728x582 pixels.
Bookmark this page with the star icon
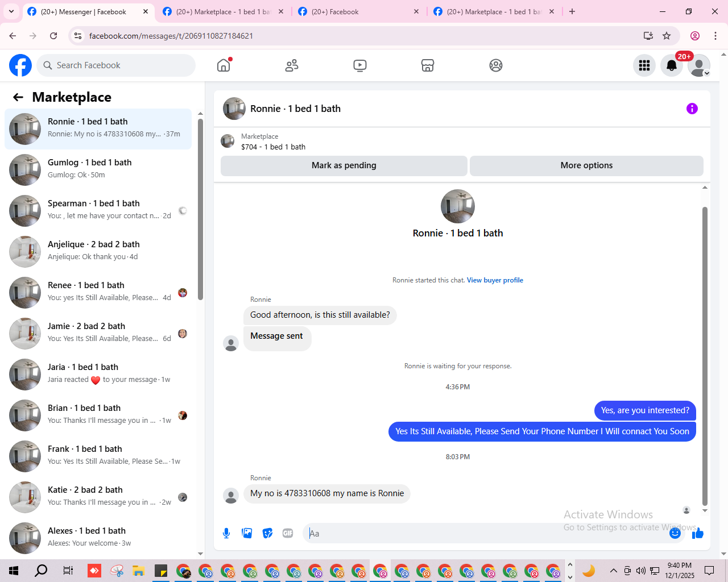pos(667,36)
